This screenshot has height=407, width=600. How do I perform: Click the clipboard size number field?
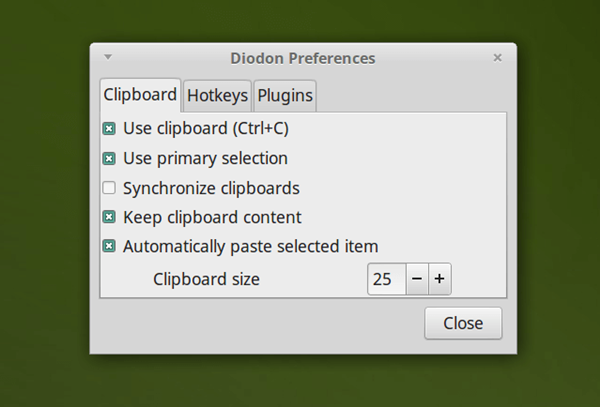tap(386, 279)
